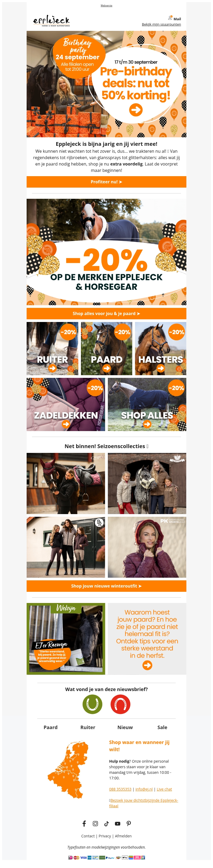The image size is (213, 868).
Task: Follow Bekijk mijn spaarpunten link
Action: 161,24
